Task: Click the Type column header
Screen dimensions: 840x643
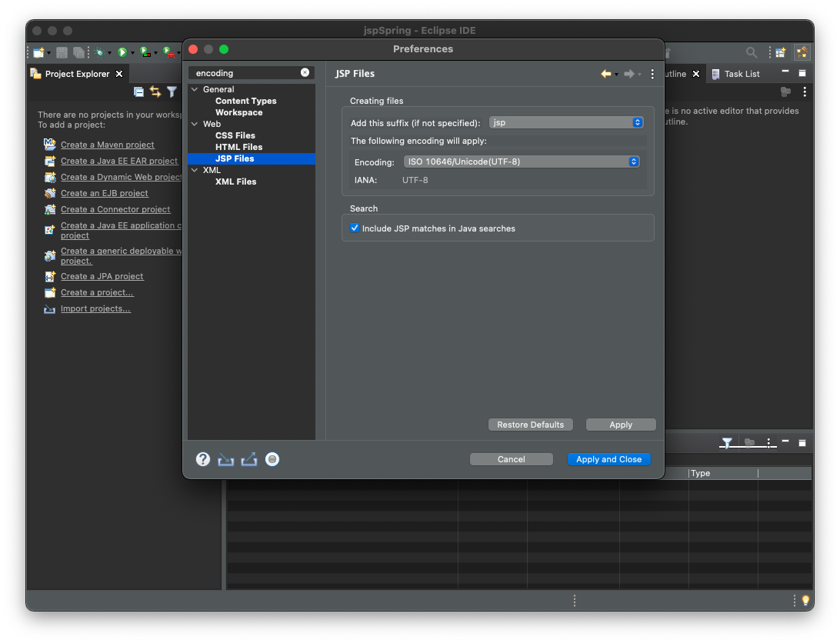Action: point(722,473)
